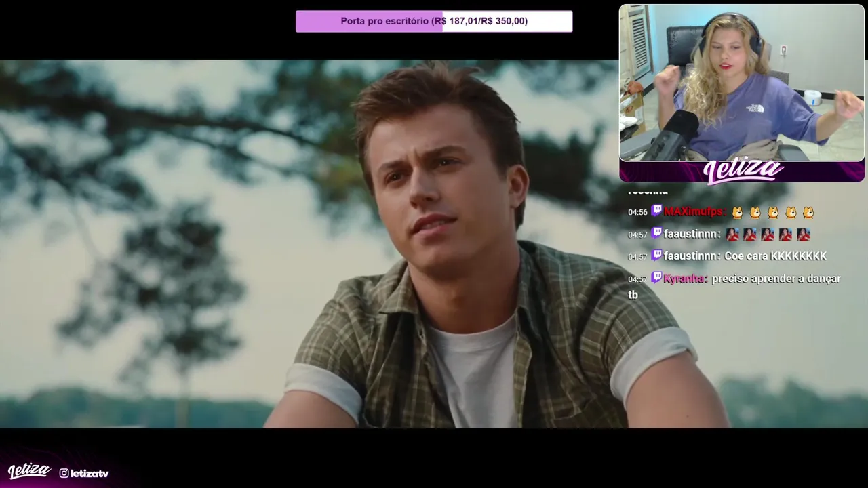This screenshot has height=488, width=868.
Task: Click the faaustinnn username with emotes
Action: [x=692, y=234]
